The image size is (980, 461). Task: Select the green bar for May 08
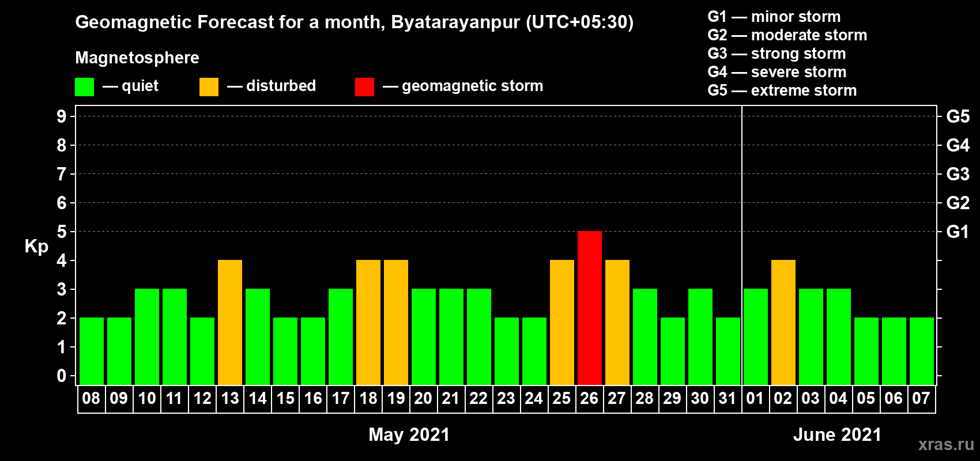[x=92, y=351]
